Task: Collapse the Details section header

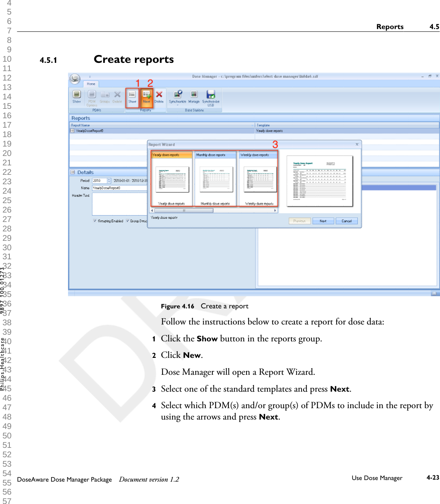Action: (x=72, y=172)
